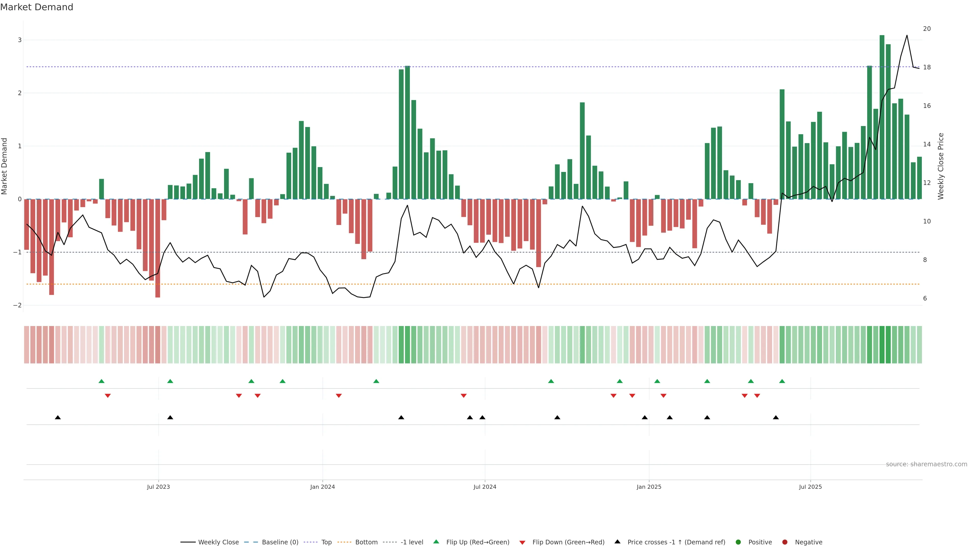
Task: Click the Flip Up green triangle legend icon
Action: [436, 542]
